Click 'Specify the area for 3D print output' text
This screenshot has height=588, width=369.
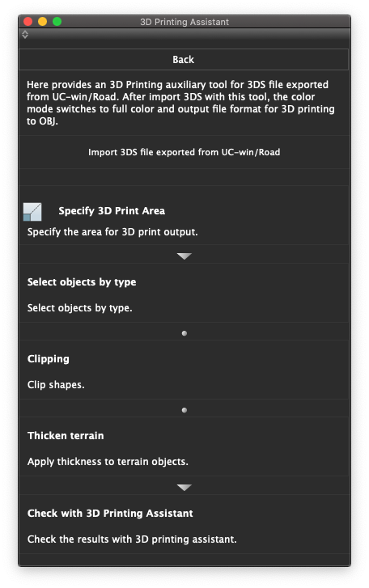tap(112, 232)
